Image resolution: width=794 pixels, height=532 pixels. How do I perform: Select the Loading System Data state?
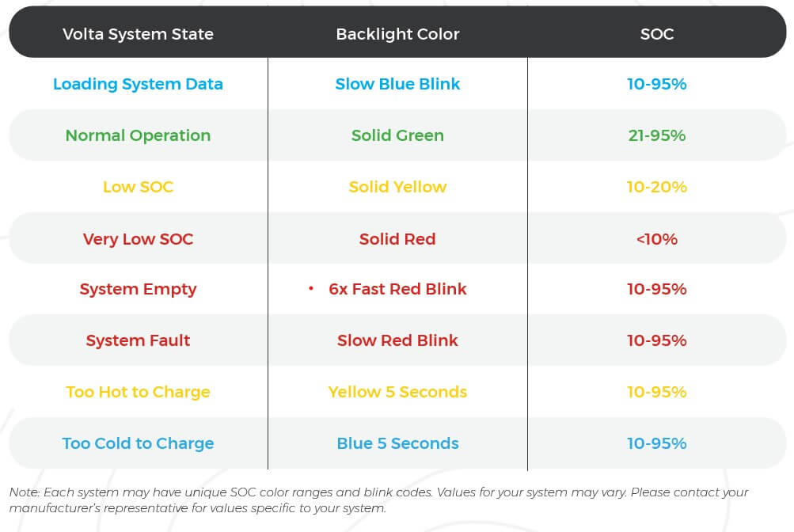138,84
